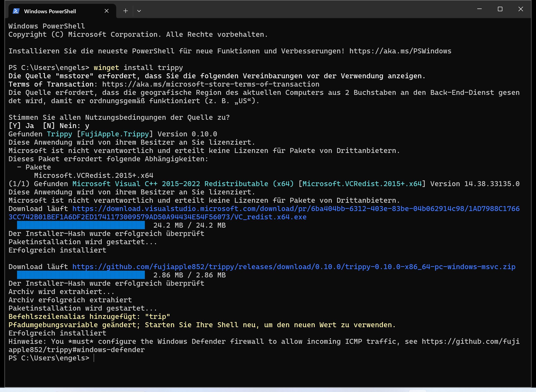Viewport: 536px width, 392px height.
Task: Close the Windows PowerShell tab
Action: (x=107, y=11)
